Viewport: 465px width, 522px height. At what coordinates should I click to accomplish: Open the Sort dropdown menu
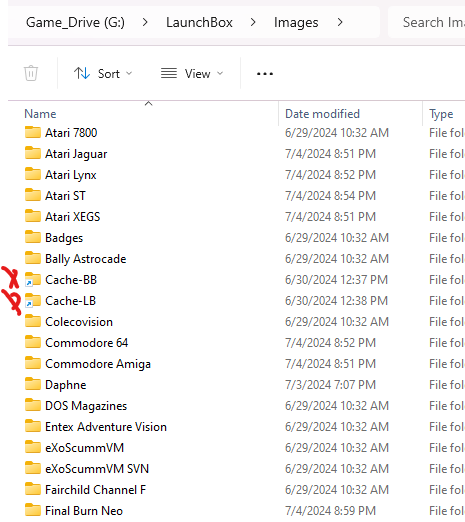coord(103,73)
